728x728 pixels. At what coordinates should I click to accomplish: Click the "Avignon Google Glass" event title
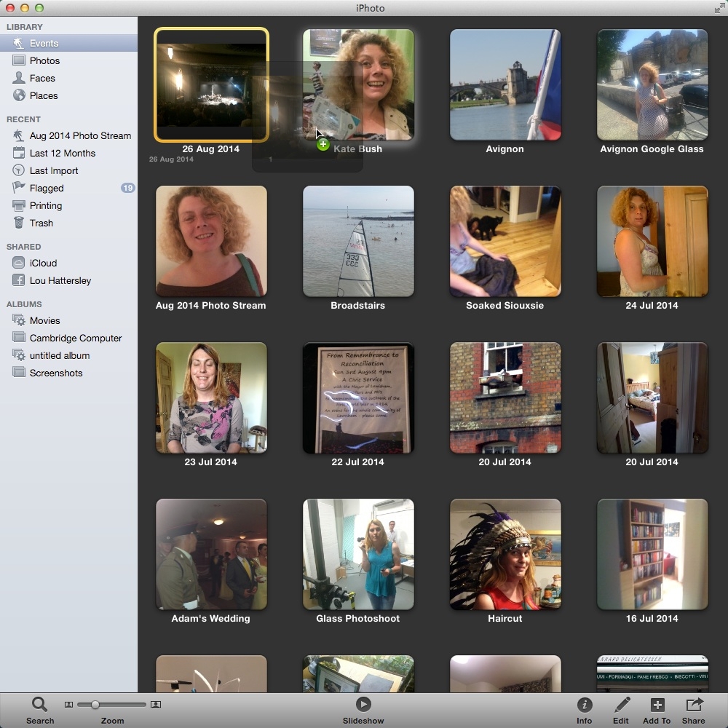point(652,149)
